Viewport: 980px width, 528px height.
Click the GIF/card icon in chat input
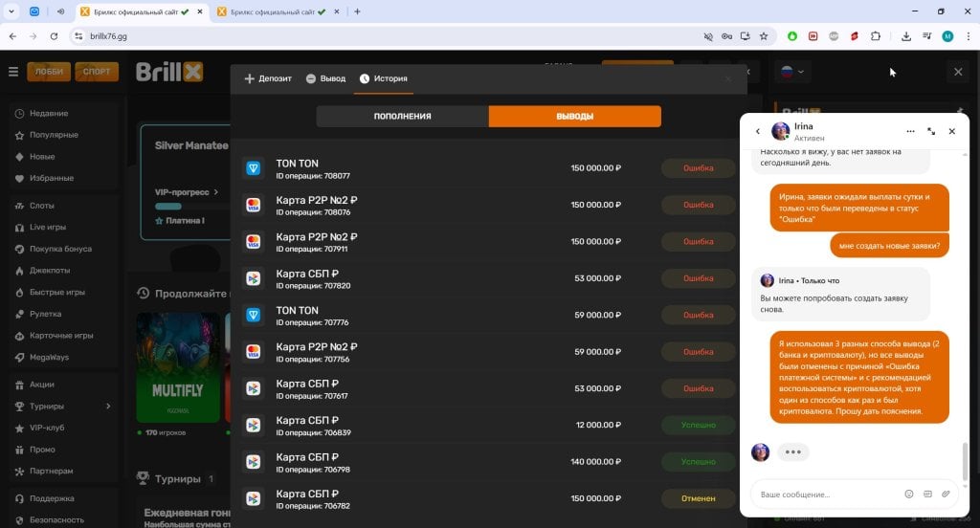(927, 495)
